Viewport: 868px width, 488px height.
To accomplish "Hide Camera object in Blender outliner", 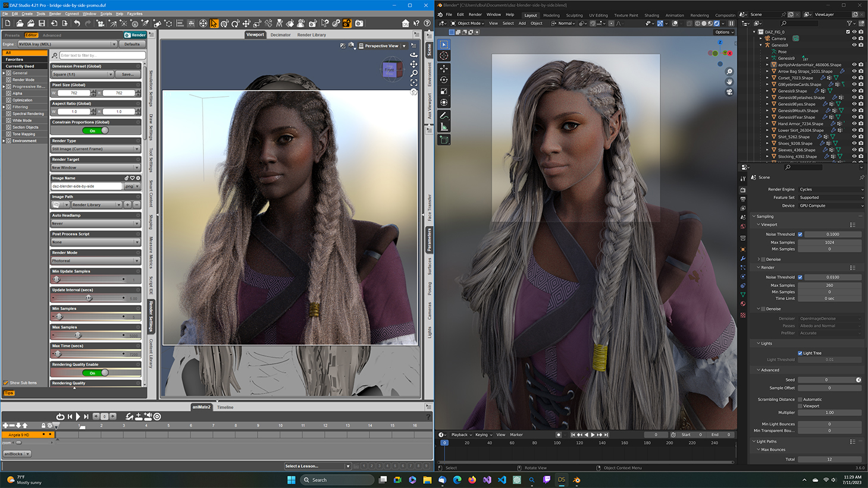I will (854, 38).
